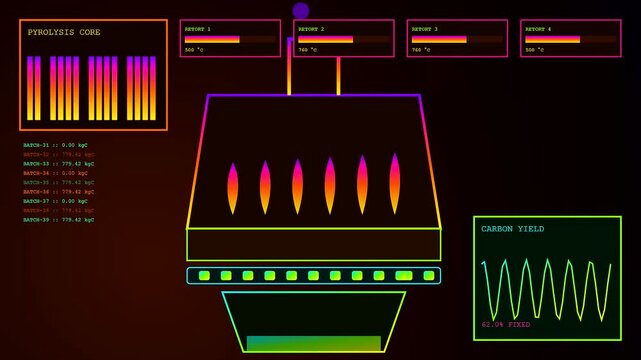Click the Retort 3 heat progress bar
641x360 pixels.
[457, 40]
